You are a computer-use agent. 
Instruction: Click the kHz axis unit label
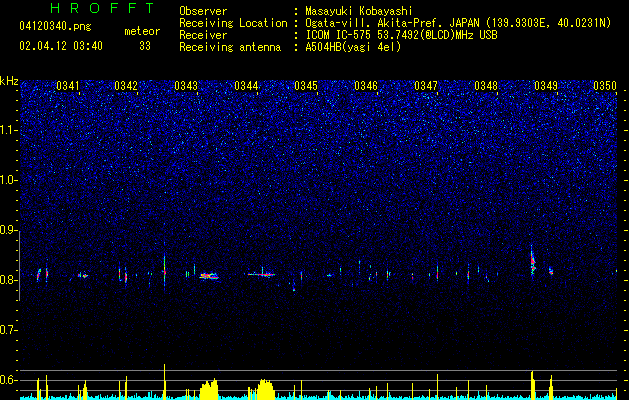(x=9, y=81)
